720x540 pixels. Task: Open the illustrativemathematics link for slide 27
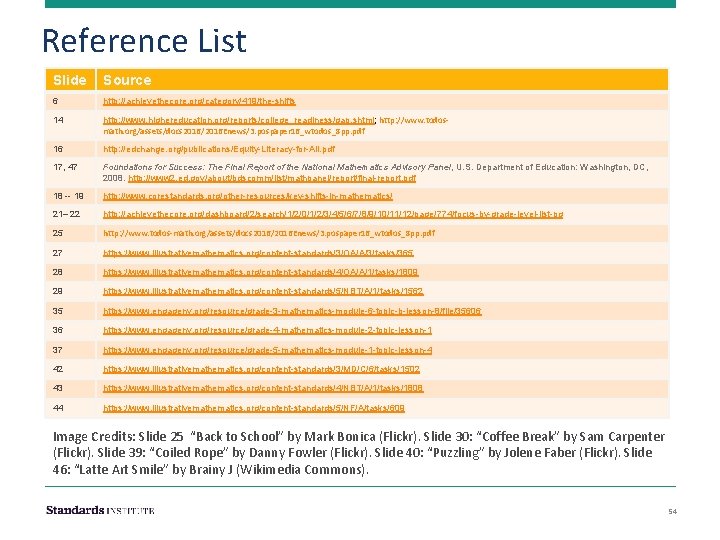tap(258, 253)
